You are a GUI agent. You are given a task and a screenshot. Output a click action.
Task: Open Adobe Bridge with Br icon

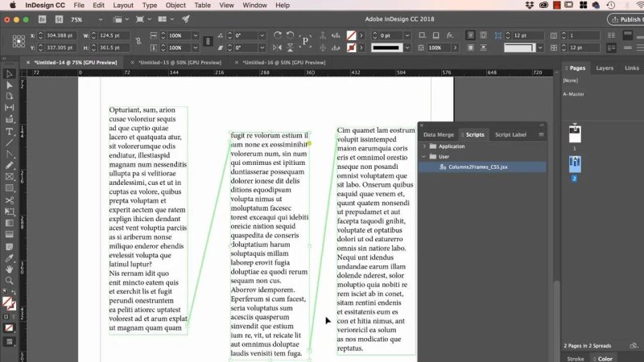click(x=42, y=19)
